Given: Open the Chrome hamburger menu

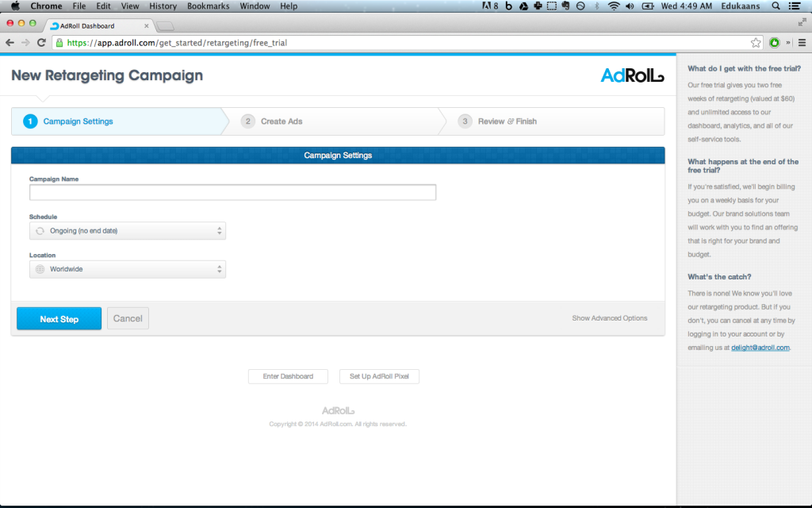Looking at the screenshot, I should 802,43.
